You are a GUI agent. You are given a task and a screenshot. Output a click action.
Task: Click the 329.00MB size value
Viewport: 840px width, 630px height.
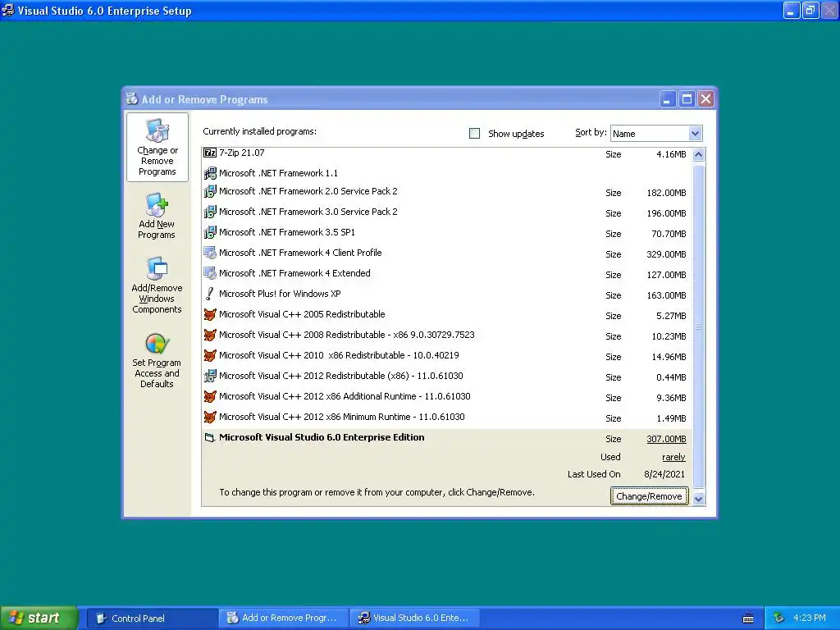tap(666, 254)
